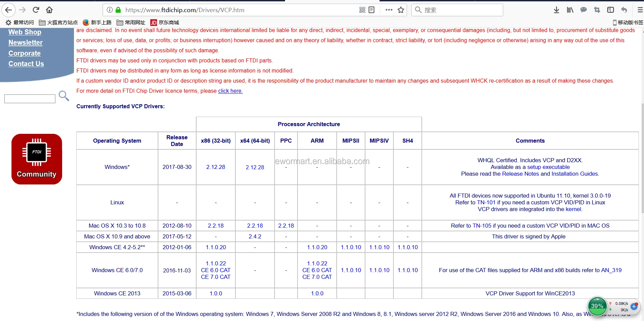Image resolution: width=644 pixels, height=321 pixels.
Task: Open the 京东商城 bookmark
Action: point(165,23)
